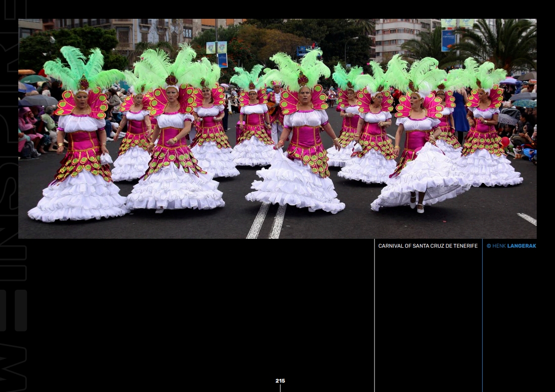Screen dimensions: 555x392
Task: Click the caption 'CARNIVAL OF SANTA CRUZ DE TENERIFE'
Action: point(427,246)
